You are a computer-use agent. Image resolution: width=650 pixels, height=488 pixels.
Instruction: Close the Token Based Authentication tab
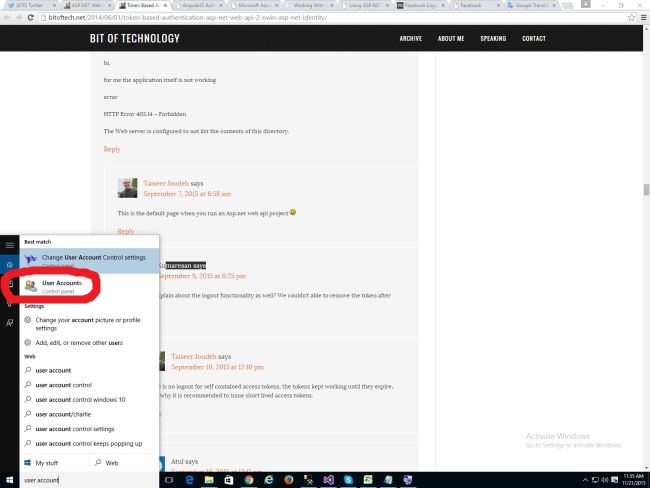[x=165, y=5]
